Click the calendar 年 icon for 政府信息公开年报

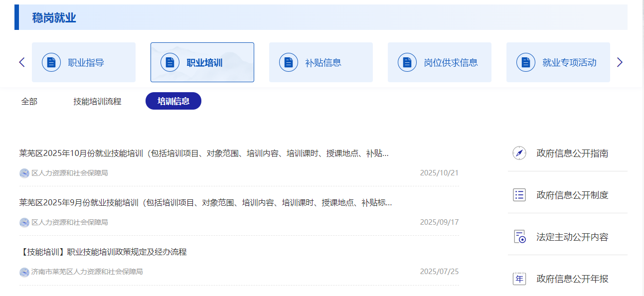click(519, 279)
